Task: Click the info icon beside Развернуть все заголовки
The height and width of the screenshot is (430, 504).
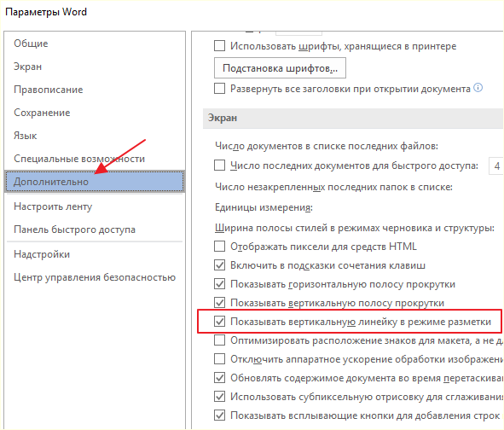Action: click(x=478, y=88)
